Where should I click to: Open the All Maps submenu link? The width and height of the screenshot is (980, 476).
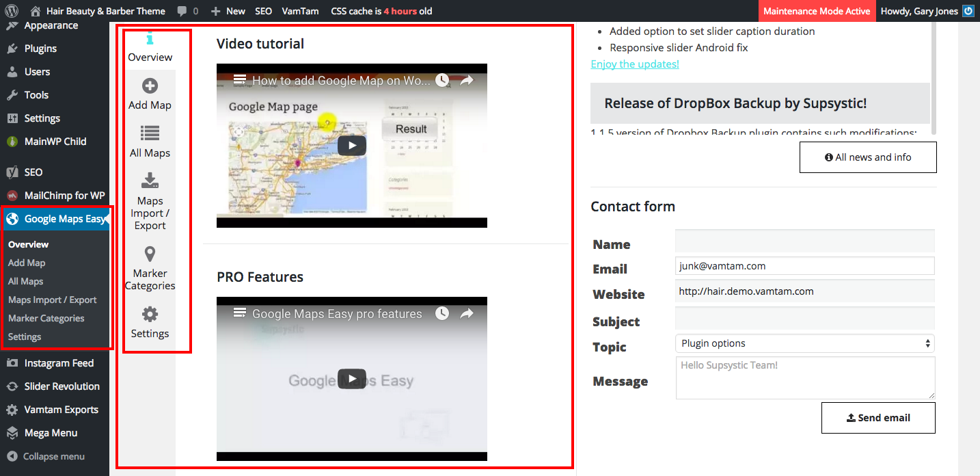25,281
